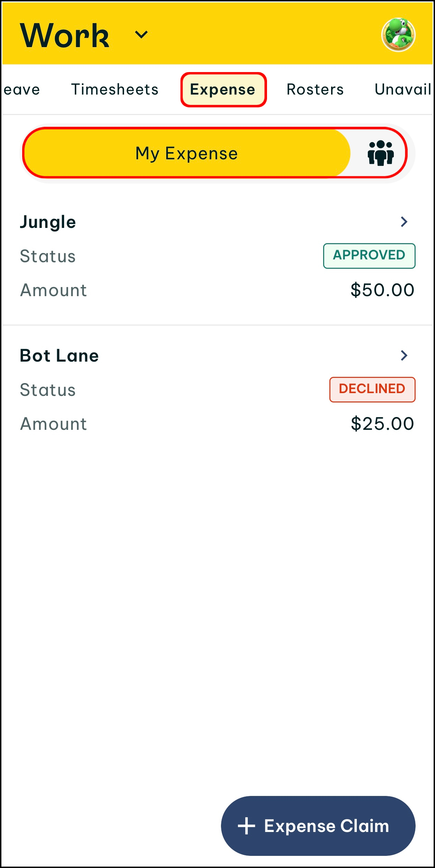Select the Expense tab

click(x=223, y=90)
